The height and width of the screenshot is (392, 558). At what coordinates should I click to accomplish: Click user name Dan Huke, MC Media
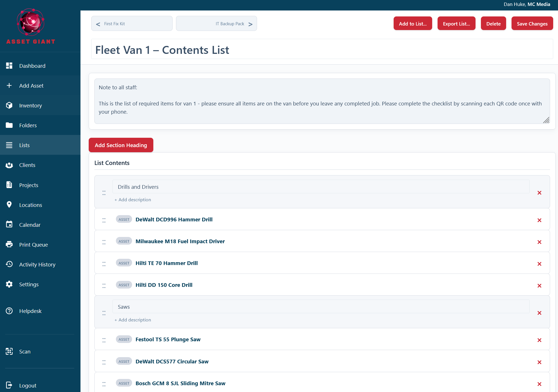[x=527, y=4]
